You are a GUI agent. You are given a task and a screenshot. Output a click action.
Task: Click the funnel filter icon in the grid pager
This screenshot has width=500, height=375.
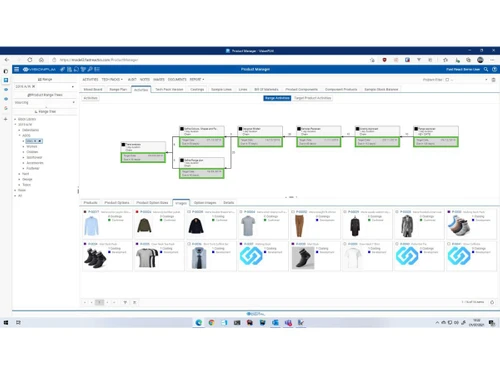tap(125, 302)
